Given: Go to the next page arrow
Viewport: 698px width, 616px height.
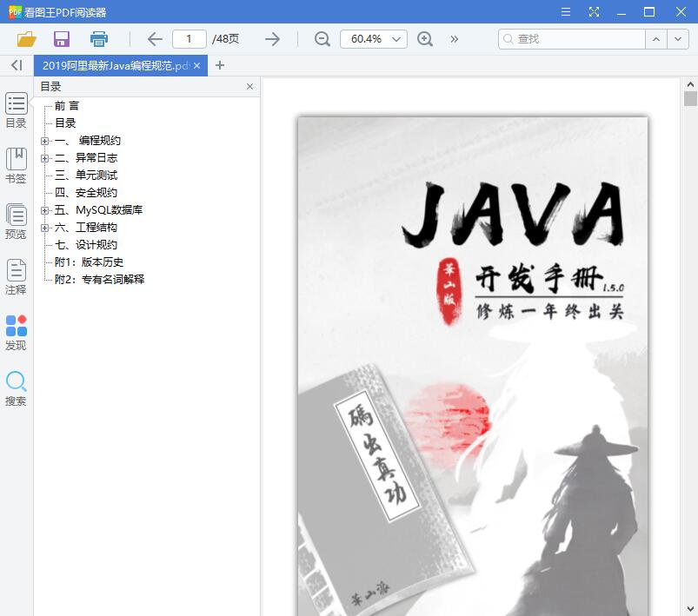Looking at the screenshot, I should pyautogui.click(x=272, y=39).
